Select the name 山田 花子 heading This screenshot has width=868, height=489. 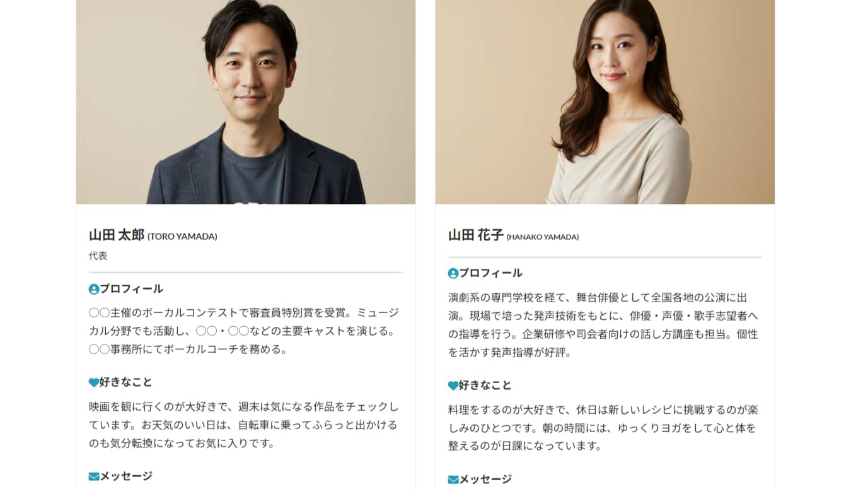[x=476, y=235]
